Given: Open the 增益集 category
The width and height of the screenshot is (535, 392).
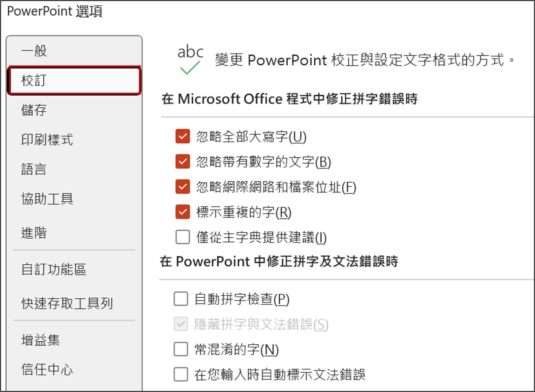Looking at the screenshot, I should pyautogui.click(x=41, y=340).
